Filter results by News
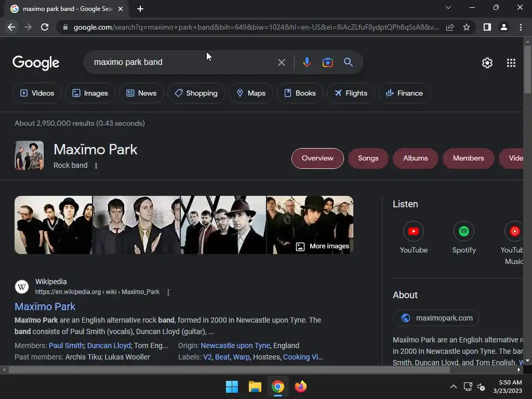This screenshot has height=399, width=532. pos(141,93)
